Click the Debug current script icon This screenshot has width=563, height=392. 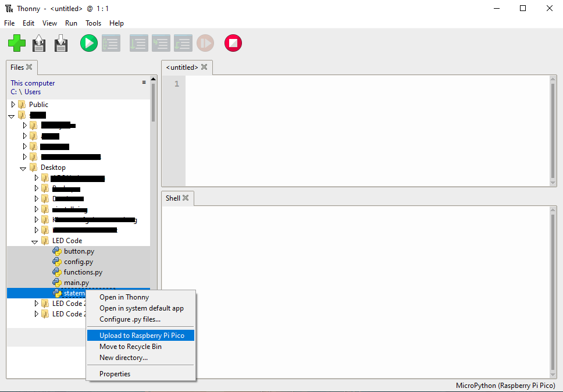(x=111, y=43)
